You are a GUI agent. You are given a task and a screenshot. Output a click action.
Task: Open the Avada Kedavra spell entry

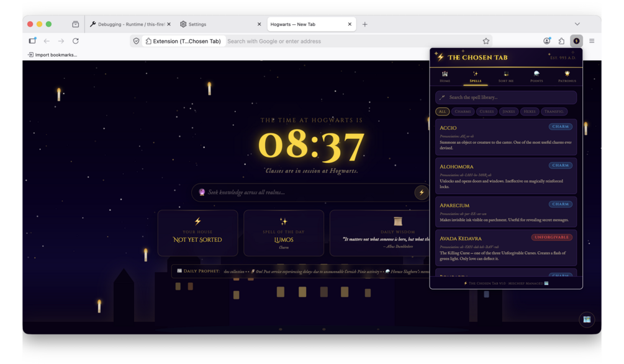506,247
